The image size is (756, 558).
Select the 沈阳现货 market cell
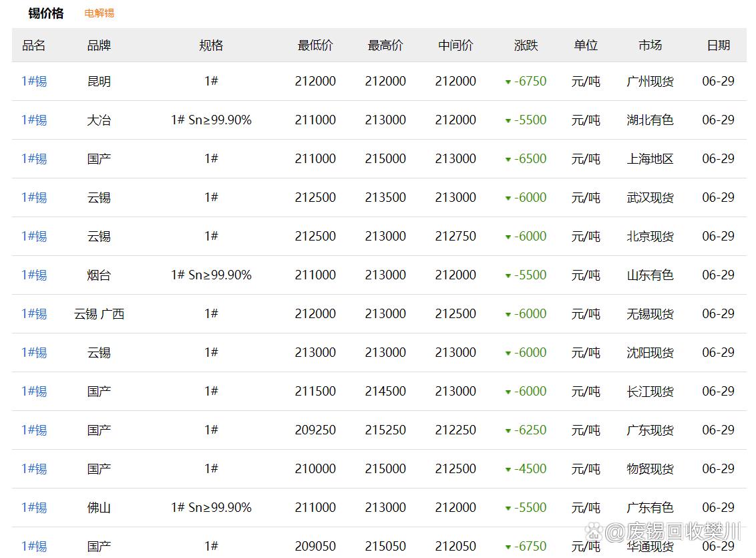(x=650, y=353)
